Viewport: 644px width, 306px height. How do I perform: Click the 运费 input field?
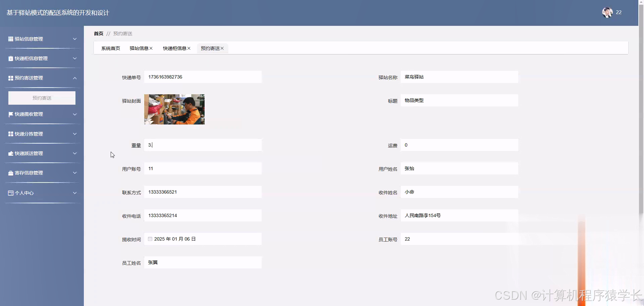click(x=460, y=145)
